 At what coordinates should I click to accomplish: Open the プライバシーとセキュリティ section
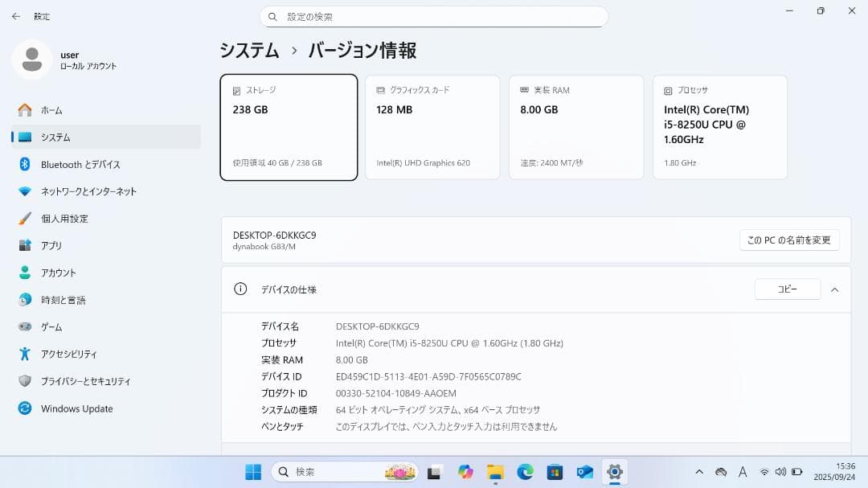pyautogui.click(x=84, y=381)
